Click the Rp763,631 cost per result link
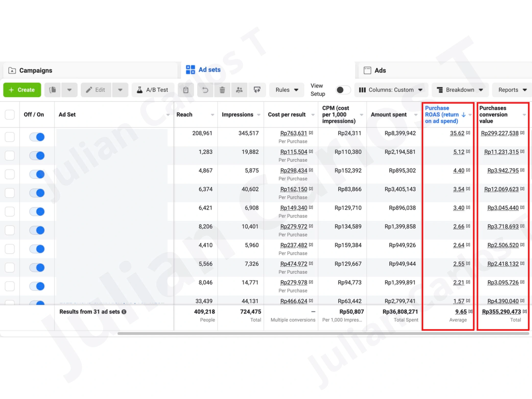The height and width of the screenshot is (399, 532). pyautogui.click(x=294, y=133)
